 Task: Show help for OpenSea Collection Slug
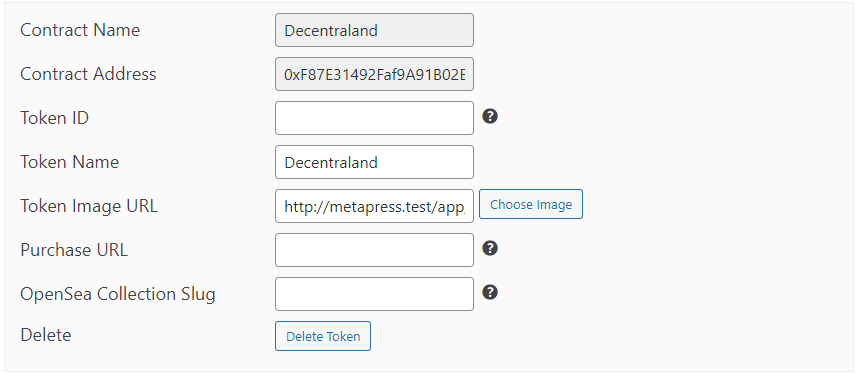point(490,292)
